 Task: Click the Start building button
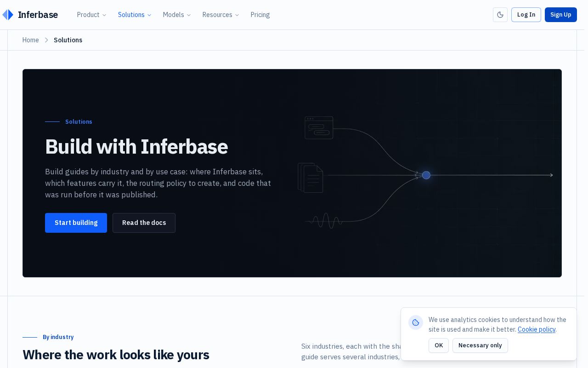(76, 223)
